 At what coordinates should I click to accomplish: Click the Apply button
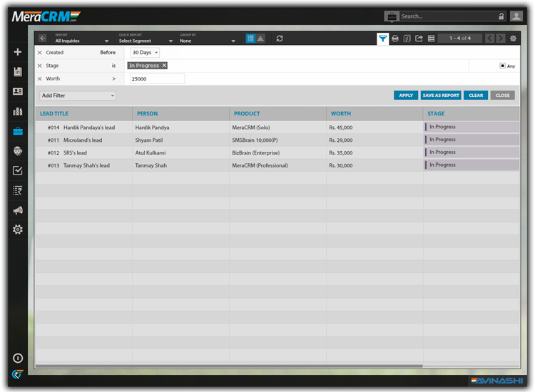click(x=406, y=96)
